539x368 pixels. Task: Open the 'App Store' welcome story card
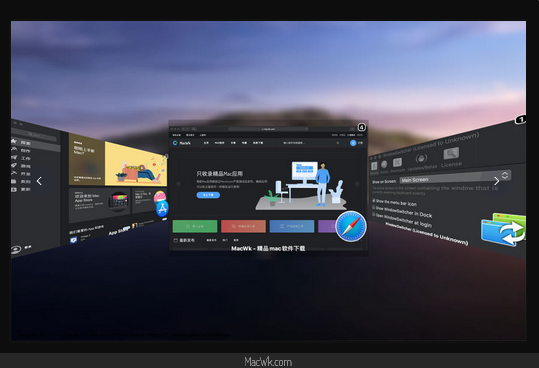(x=100, y=204)
